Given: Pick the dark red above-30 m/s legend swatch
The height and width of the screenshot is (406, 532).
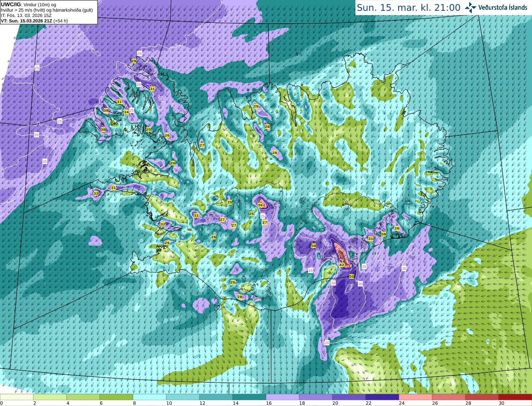Looking at the screenshot, I should pyautogui.click(x=515, y=397).
